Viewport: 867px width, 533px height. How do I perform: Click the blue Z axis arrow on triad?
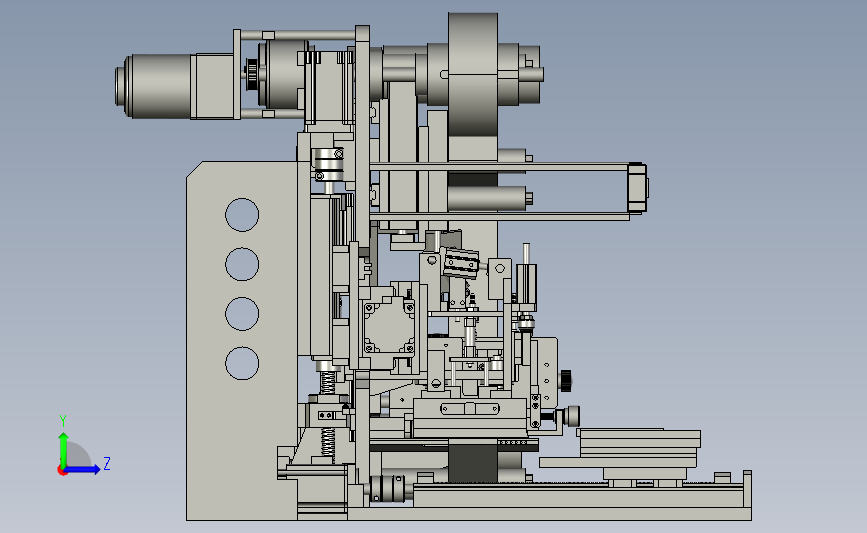pyautogui.click(x=83, y=469)
